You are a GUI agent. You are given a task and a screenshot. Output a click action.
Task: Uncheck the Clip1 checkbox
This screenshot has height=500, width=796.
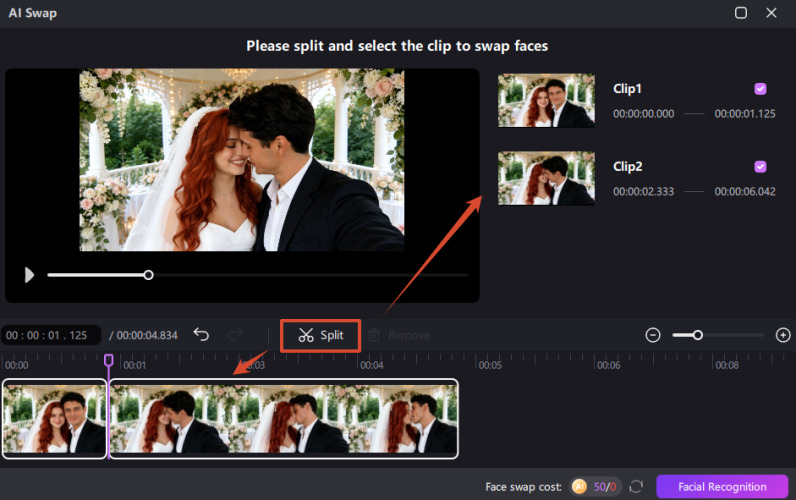click(x=760, y=89)
